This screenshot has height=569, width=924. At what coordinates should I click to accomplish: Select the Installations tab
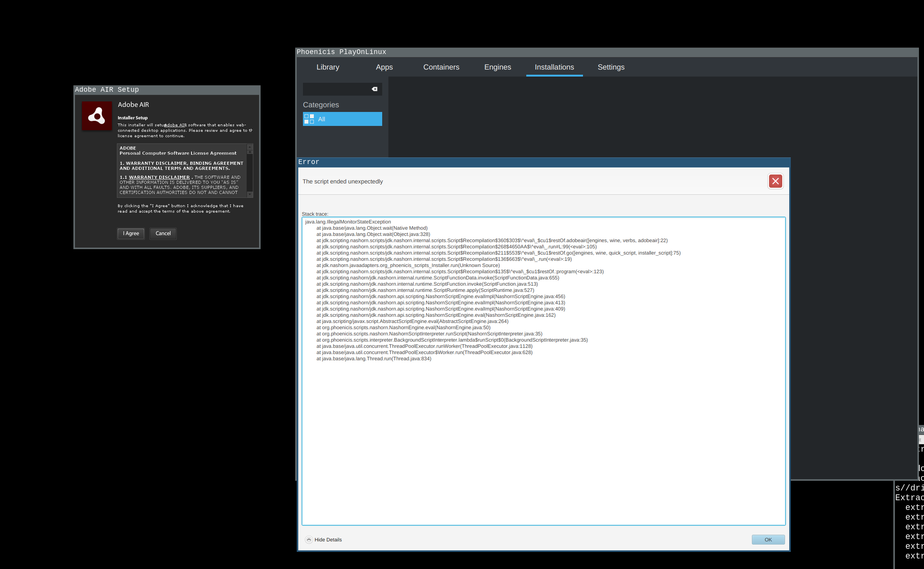[554, 67]
